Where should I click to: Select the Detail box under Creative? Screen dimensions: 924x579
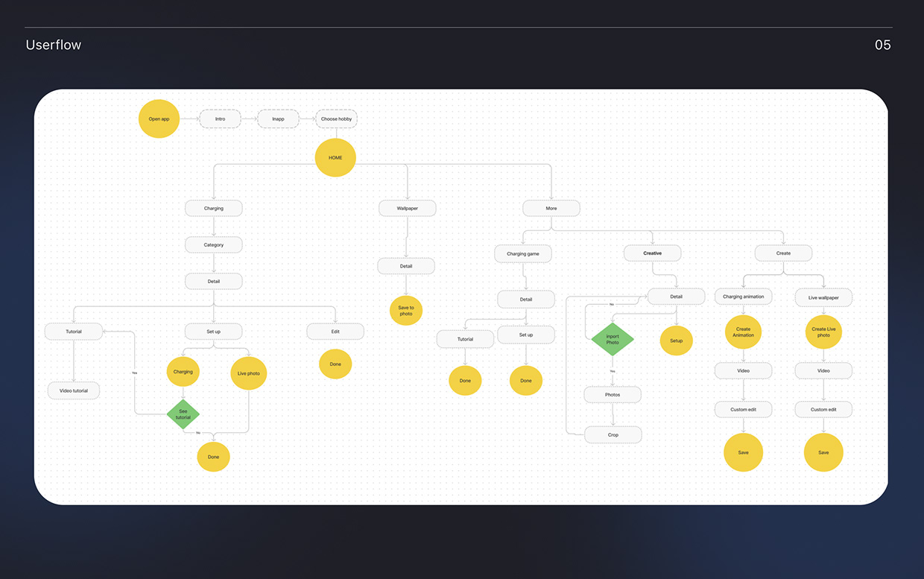click(x=676, y=297)
